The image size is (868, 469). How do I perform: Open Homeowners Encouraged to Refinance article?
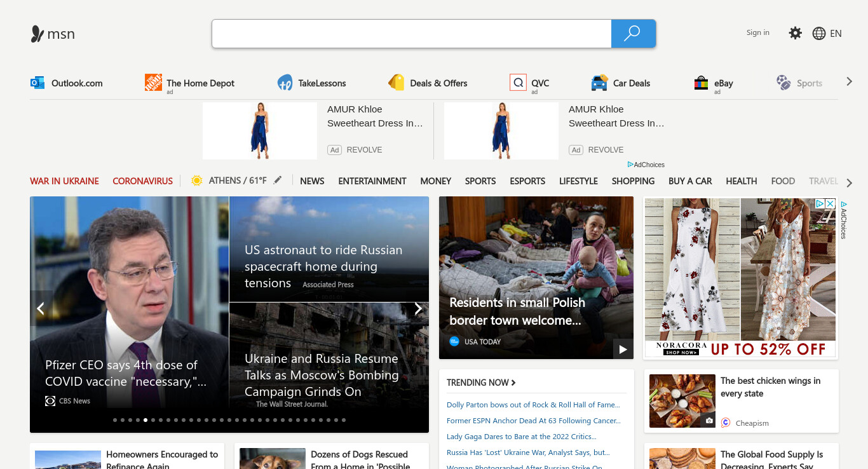point(162,460)
